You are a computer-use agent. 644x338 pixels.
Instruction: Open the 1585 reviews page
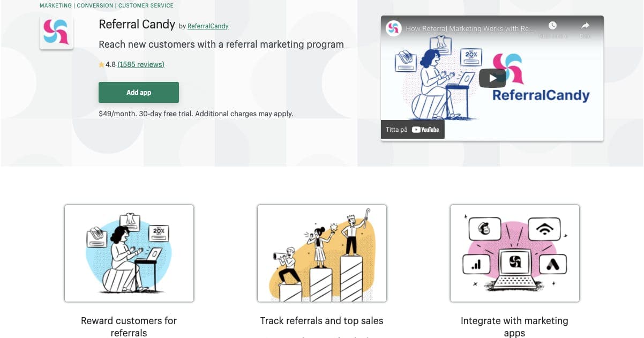pos(140,64)
